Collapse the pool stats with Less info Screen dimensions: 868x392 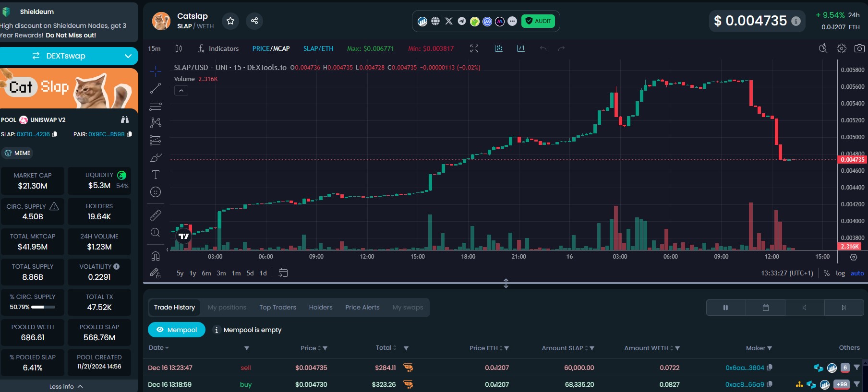(x=66, y=386)
